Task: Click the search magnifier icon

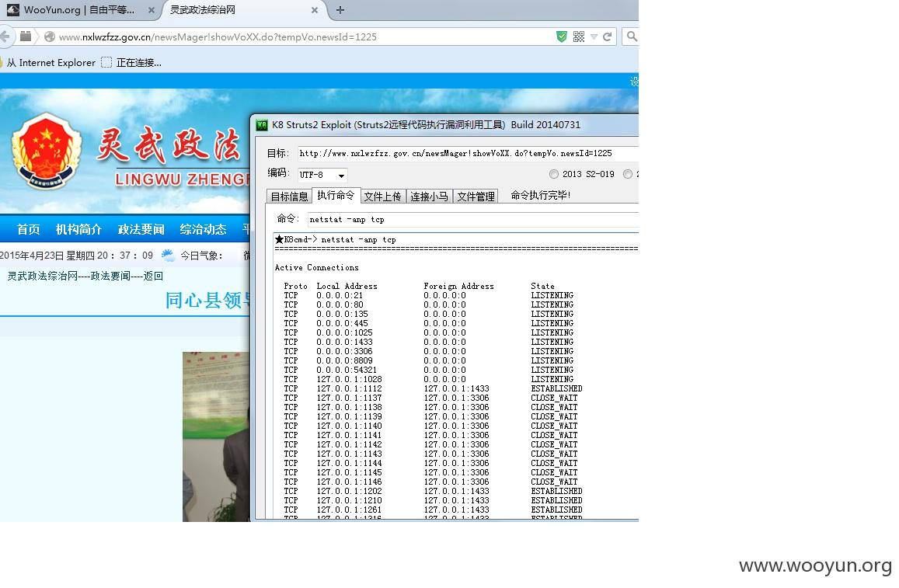Action: (631, 37)
